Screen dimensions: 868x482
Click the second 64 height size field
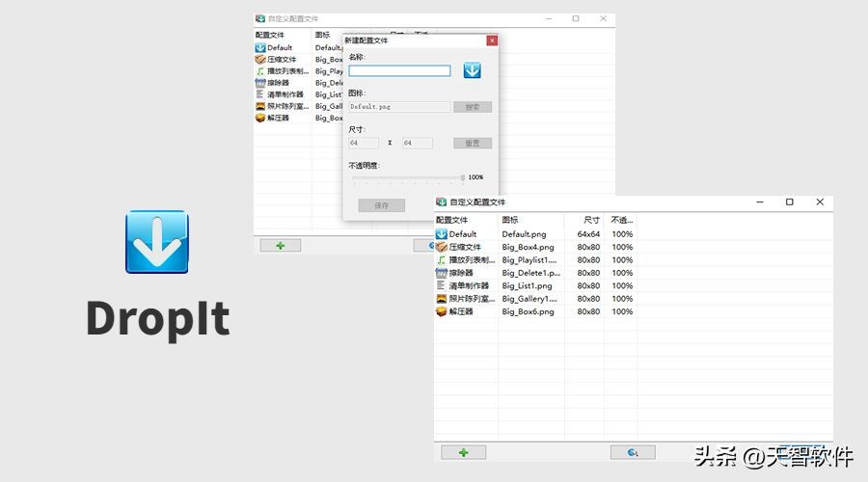pos(418,144)
